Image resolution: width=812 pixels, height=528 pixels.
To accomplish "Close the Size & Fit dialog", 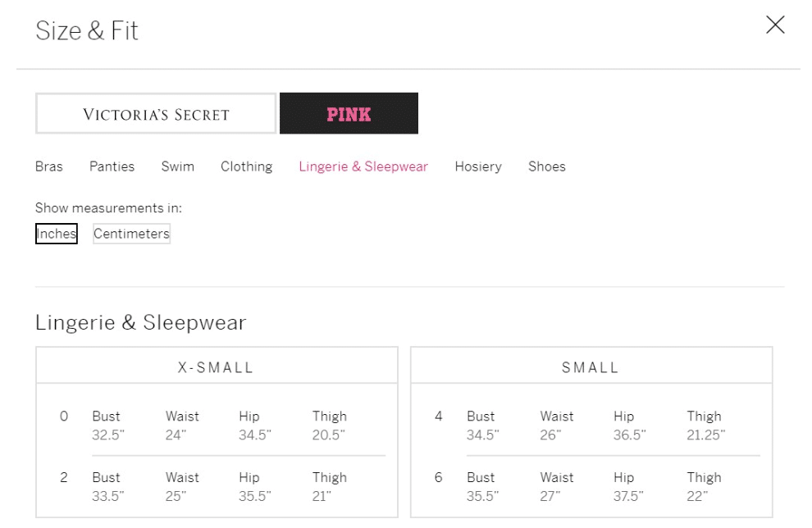I will coord(774,25).
